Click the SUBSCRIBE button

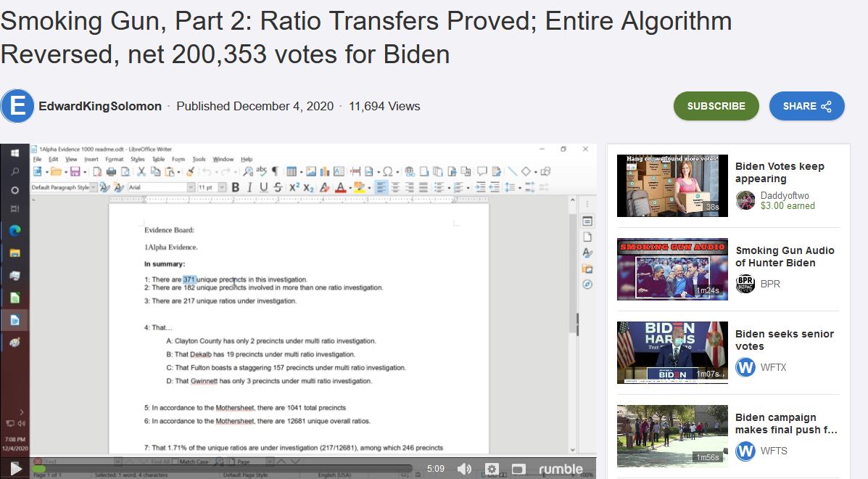point(716,106)
